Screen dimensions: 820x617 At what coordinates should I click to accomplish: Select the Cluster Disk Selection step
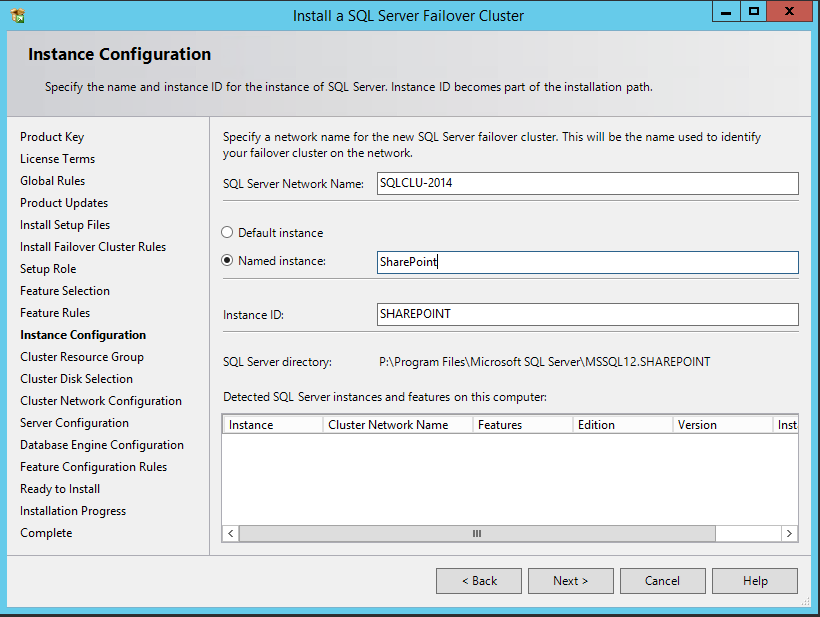tap(76, 379)
